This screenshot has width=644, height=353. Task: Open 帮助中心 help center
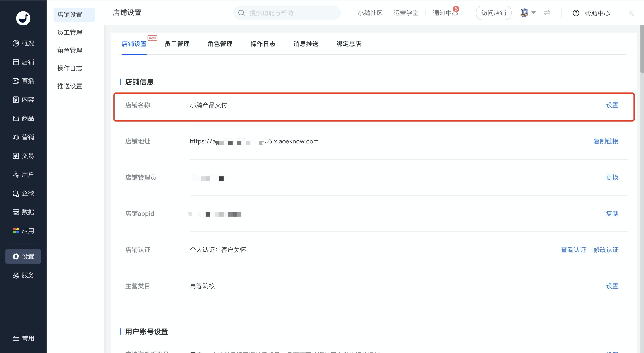pos(591,13)
